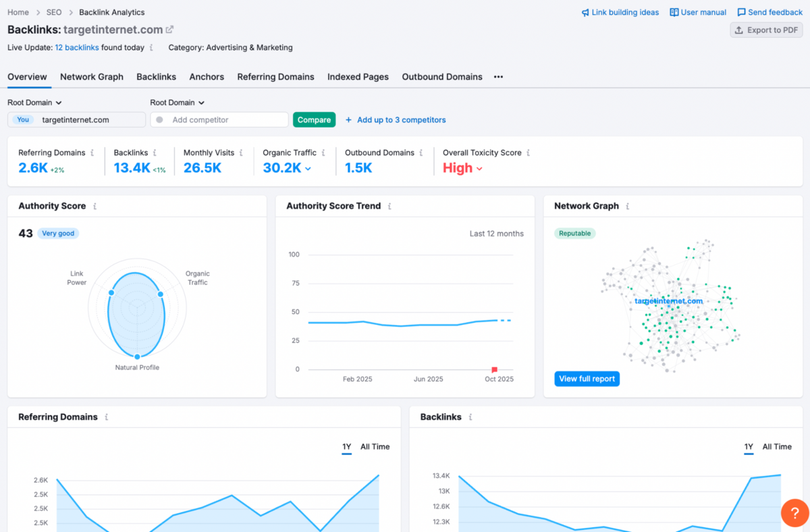Click info icon beside Overall Toxicity Score
Viewport: 810px width, 532px height.
(x=528, y=153)
